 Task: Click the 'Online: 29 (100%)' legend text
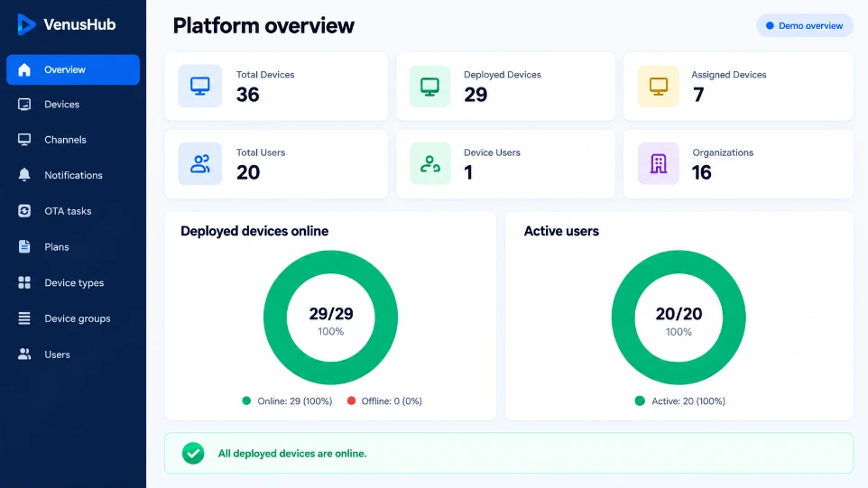294,401
